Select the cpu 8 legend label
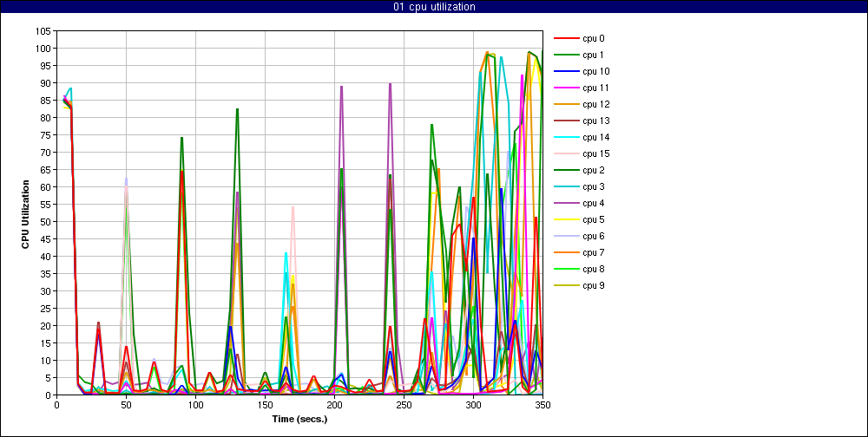 (x=593, y=269)
